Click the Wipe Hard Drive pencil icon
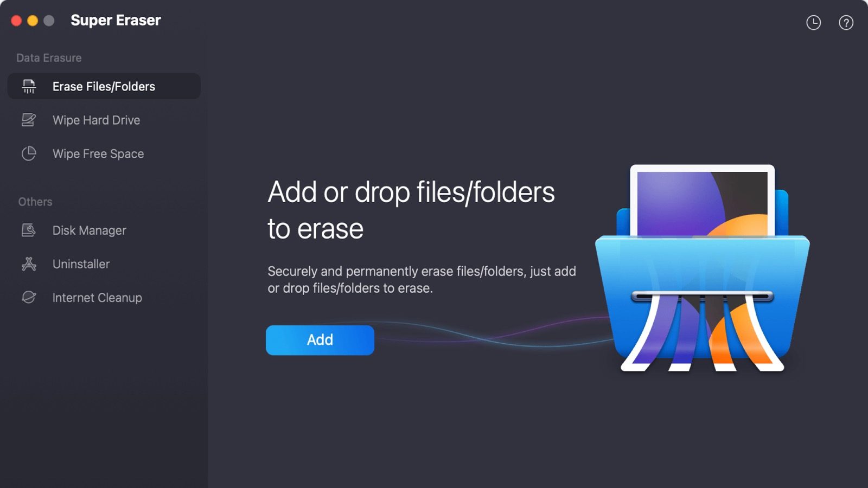The width and height of the screenshot is (868, 488). (29, 120)
